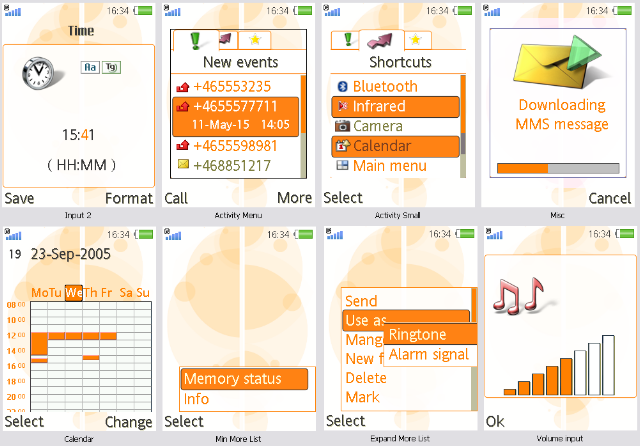The image size is (640, 446).
Task: Choose Ringtone in Use as submenu
Action: point(430,335)
